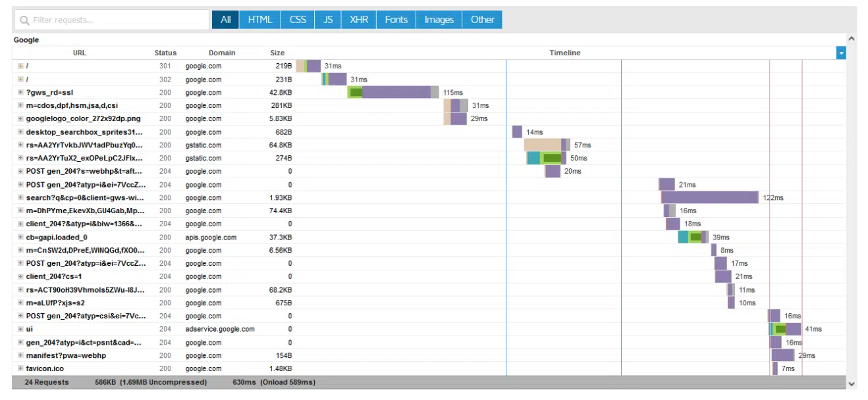Click the Timeline column header

click(x=565, y=53)
